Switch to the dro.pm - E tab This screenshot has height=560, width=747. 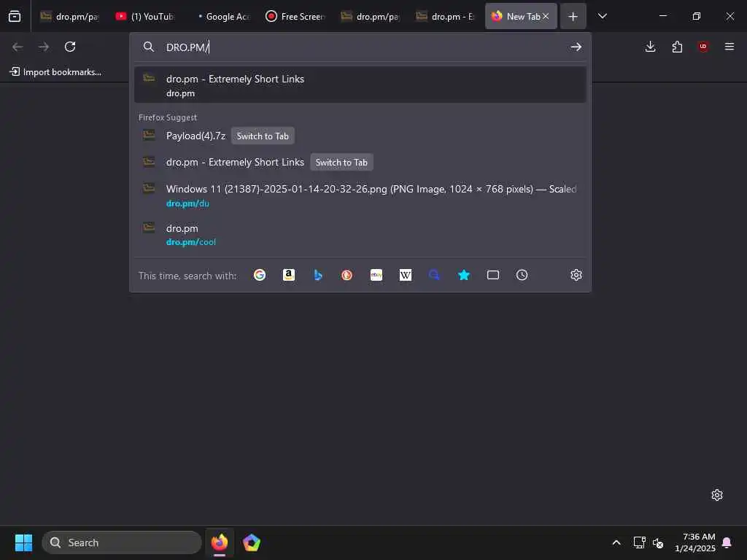pyautogui.click(x=446, y=16)
